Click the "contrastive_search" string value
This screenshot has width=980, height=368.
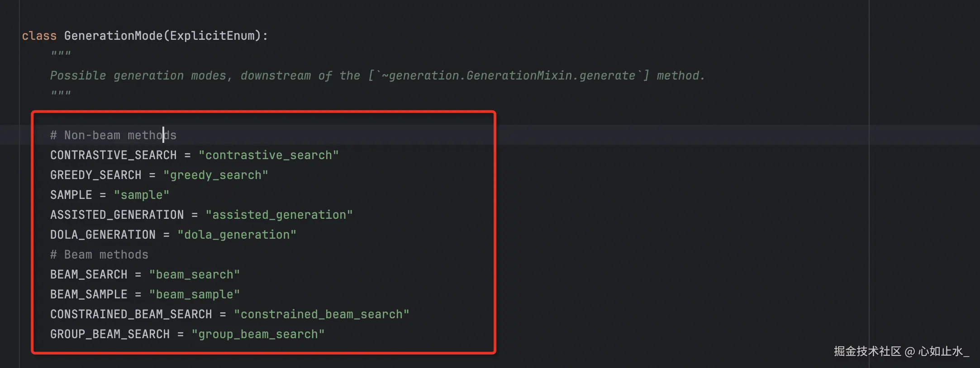pyautogui.click(x=269, y=155)
